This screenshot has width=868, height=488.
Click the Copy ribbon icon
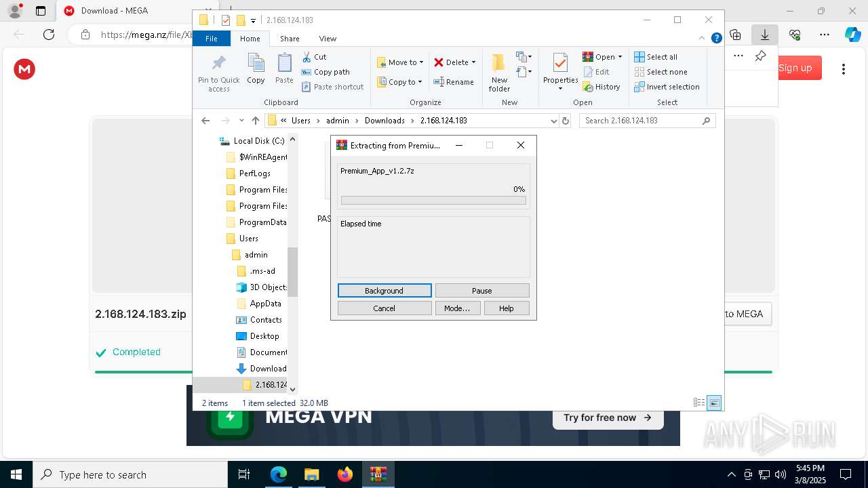click(256, 69)
